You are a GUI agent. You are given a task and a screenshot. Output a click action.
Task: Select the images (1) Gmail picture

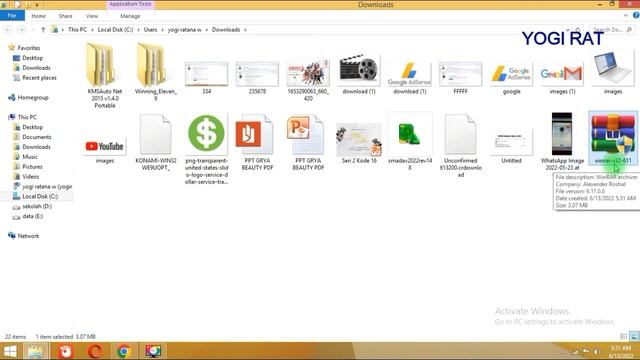tap(562, 78)
